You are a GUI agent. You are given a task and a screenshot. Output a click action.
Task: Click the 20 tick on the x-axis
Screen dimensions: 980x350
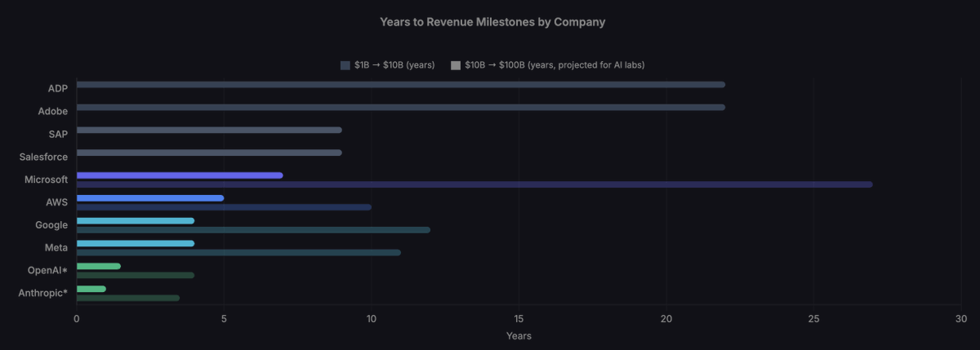click(666, 318)
